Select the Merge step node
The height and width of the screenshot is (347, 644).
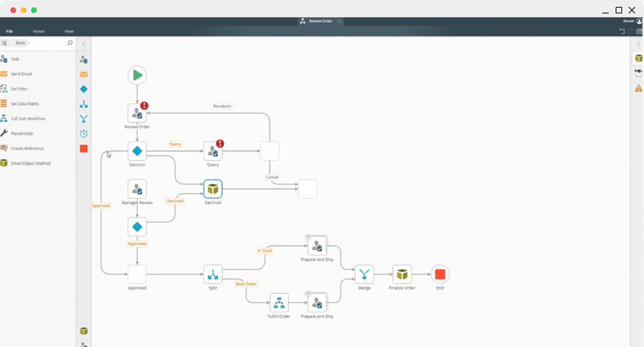click(x=364, y=274)
